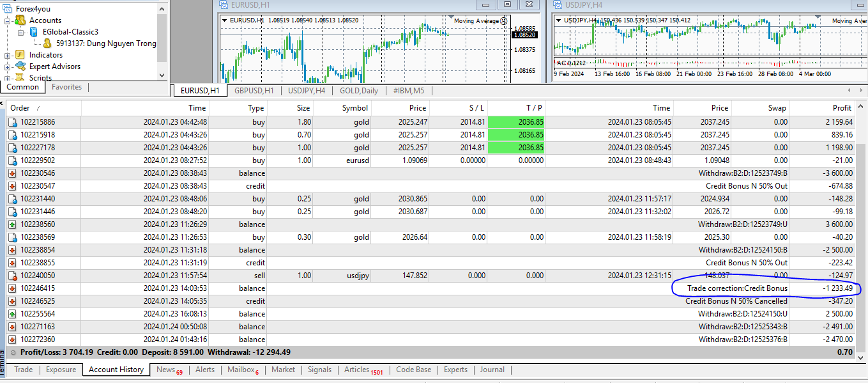Open the Mailbox tab

pos(240,370)
